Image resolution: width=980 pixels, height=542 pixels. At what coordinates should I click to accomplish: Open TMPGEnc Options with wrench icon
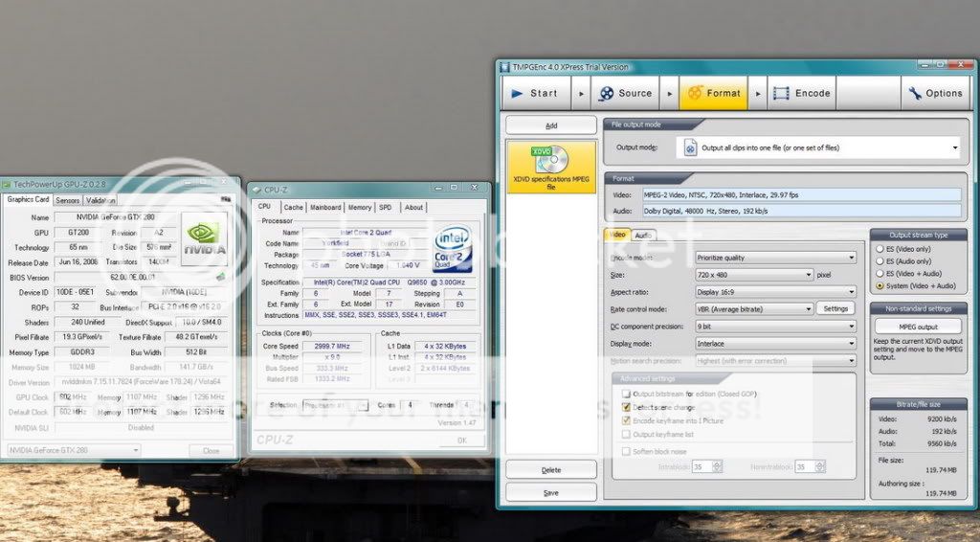(x=936, y=93)
